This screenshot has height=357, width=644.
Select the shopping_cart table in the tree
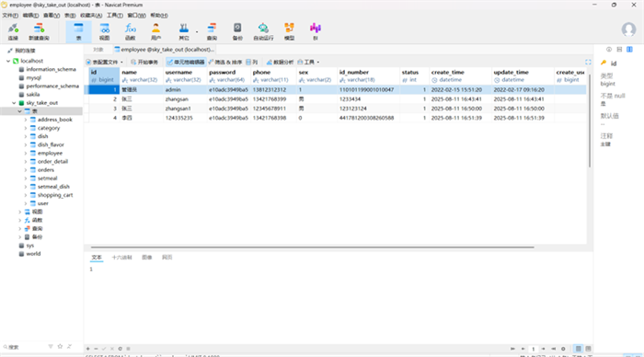[x=55, y=195]
